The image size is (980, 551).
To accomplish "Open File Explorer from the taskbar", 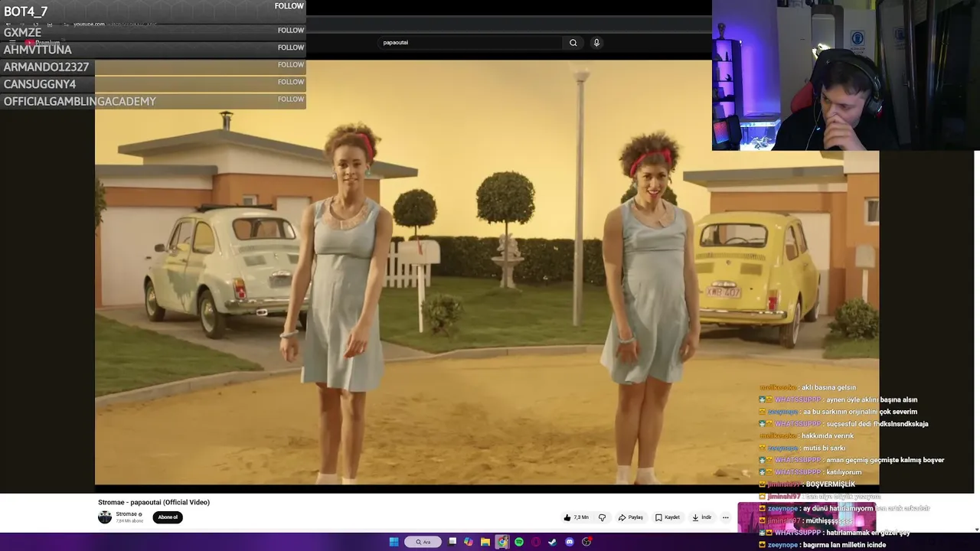I will pyautogui.click(x=485, y=542).
